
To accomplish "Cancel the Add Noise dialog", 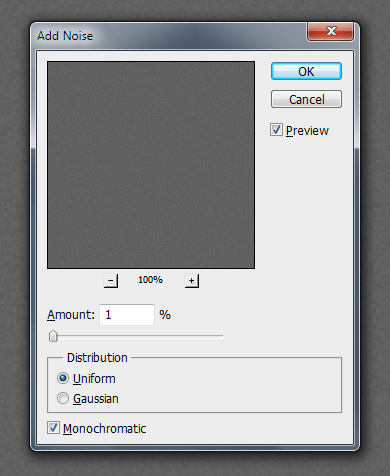I will point(306,99).
